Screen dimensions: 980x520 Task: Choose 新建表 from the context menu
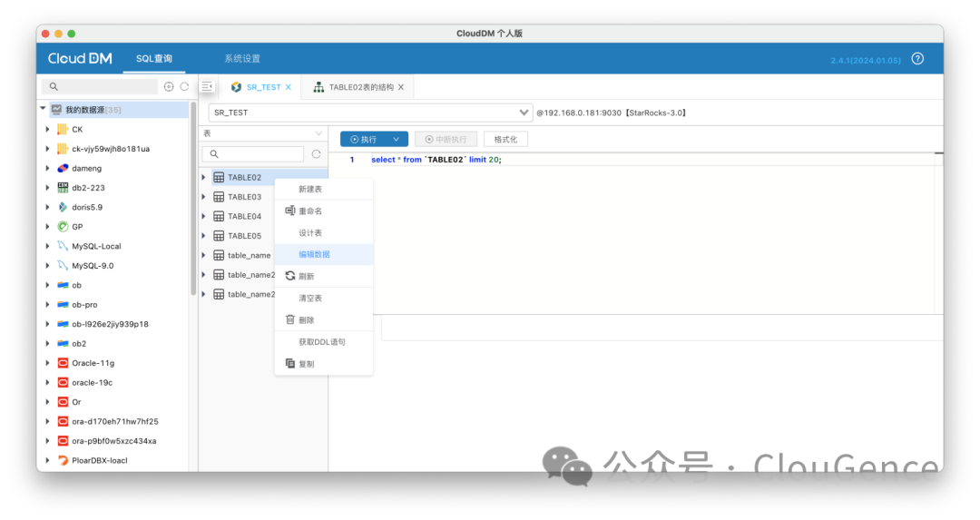pyautogui.click(x=324, y=189)
